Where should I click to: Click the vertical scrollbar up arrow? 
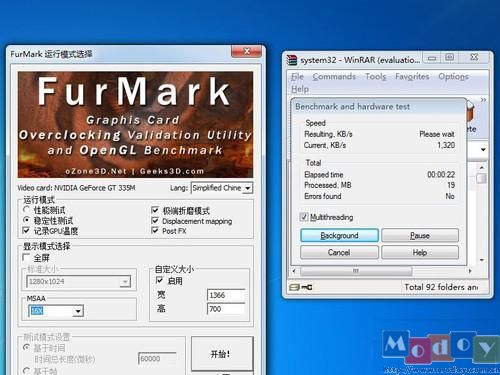[x=482, y=167]
